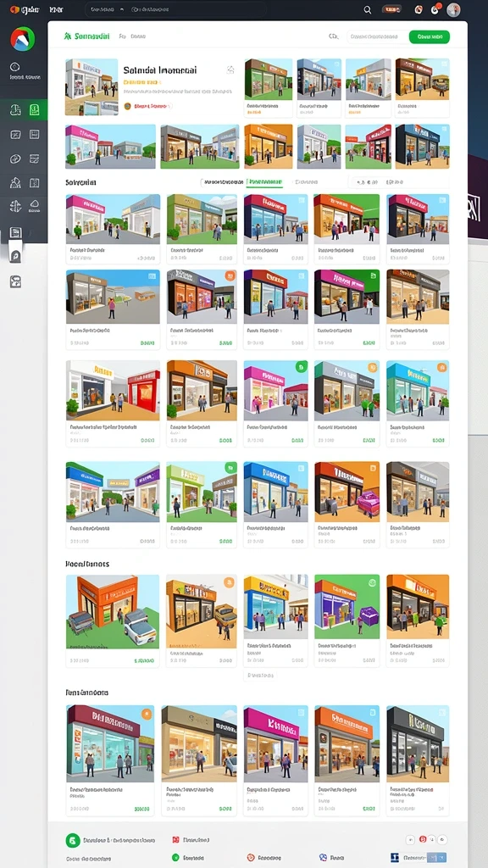The height and width of the screenshot is (868, 488).
Task: Click the globe icon in the sidebar
Action: pyautogui.click(x=15, y=207)
